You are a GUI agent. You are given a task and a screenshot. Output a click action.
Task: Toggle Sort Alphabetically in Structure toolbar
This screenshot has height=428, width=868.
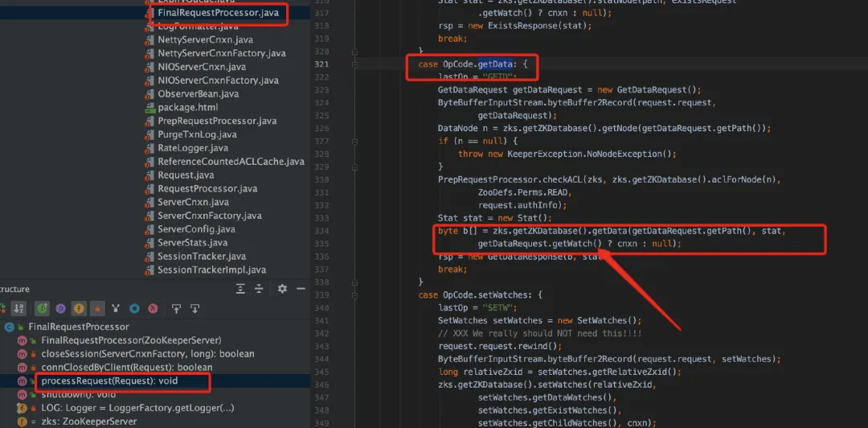pyautogui.click(x=18, y=308)
